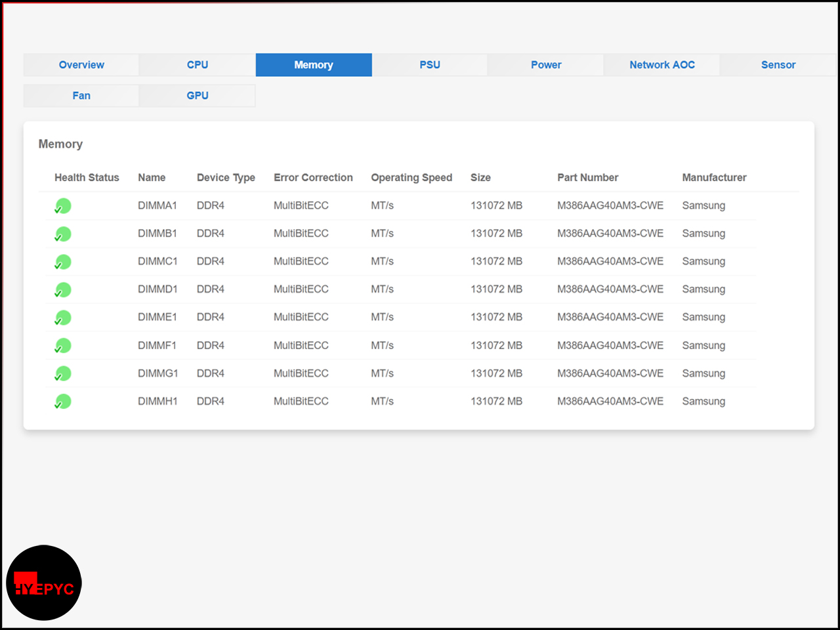Click the DIMMD1 green health status icon
840x630 pixels.
(x=63, y=290)
